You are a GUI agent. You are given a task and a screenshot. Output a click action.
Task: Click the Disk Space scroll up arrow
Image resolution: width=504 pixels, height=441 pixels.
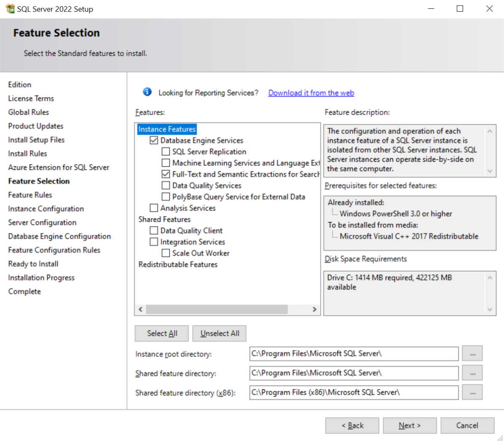pyautogui.click(x=490, y=278)
